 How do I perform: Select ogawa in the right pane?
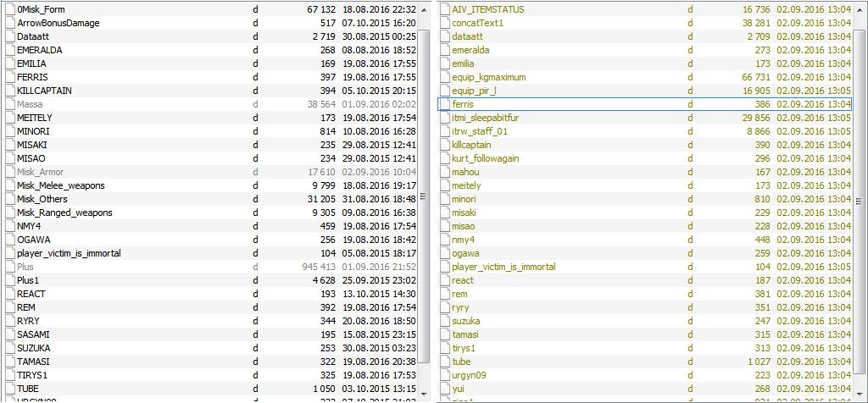coord(645,253)
